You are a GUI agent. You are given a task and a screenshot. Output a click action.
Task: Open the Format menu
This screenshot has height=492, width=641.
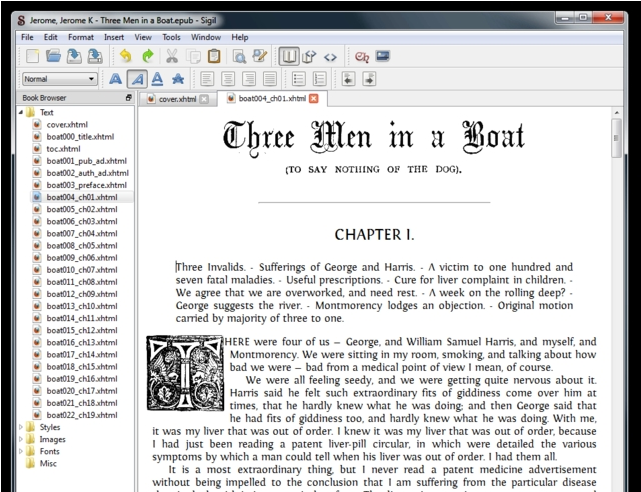(81, 37)
